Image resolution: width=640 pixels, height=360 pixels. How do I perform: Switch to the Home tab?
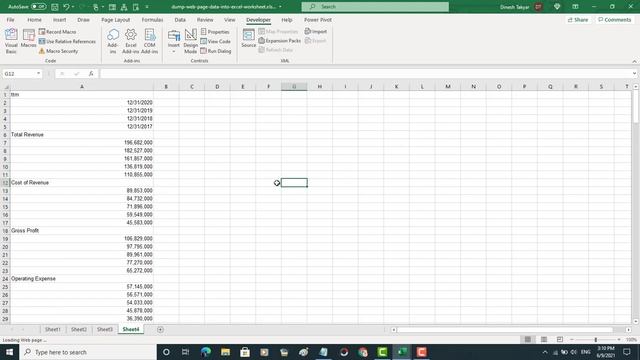(x=34, y=20)
